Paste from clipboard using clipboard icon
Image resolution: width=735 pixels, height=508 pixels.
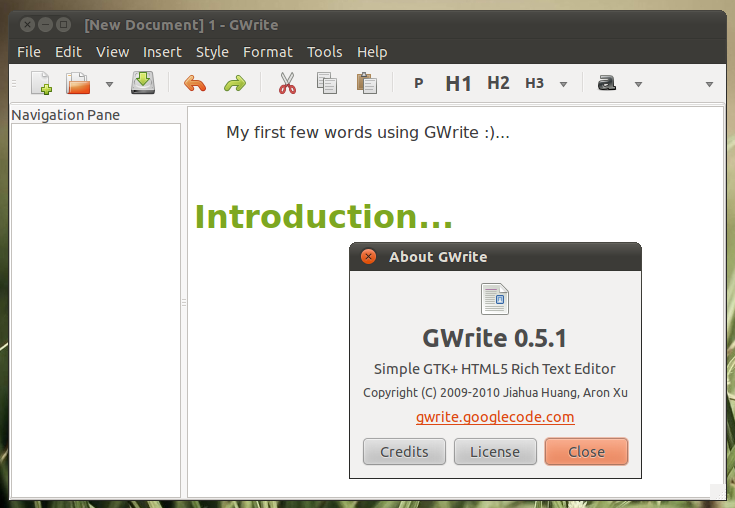click(367, 83)
